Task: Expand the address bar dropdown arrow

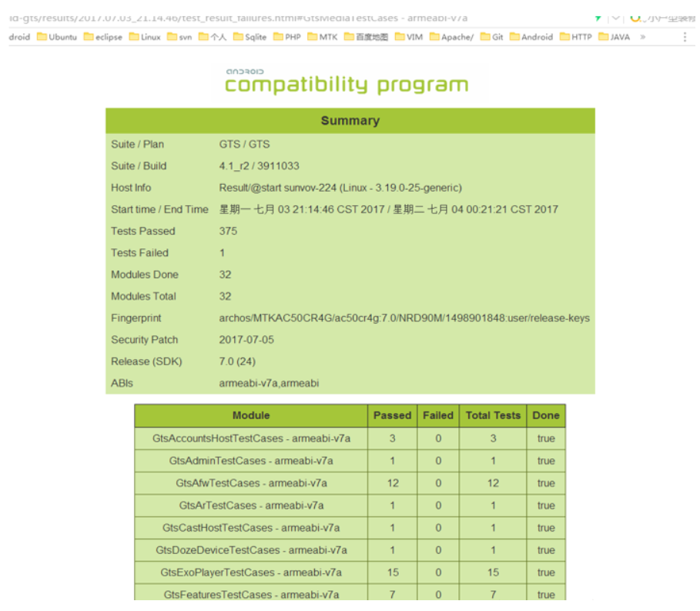Action: pos(615,17)
